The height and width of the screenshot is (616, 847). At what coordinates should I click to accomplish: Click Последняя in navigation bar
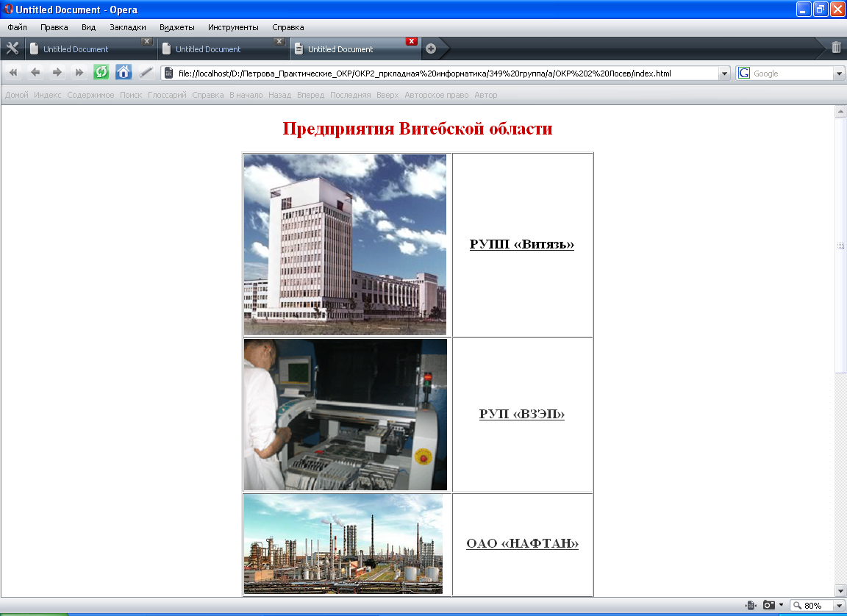351,95
